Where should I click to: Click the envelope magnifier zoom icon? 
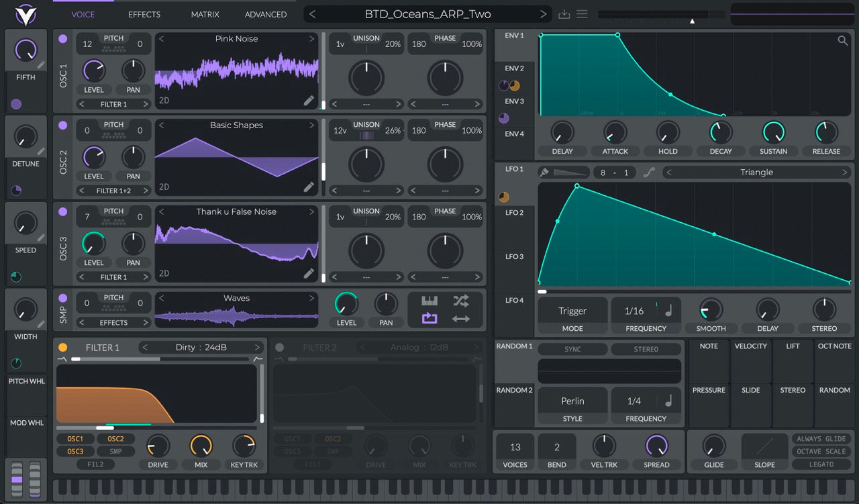coord(843,41)
